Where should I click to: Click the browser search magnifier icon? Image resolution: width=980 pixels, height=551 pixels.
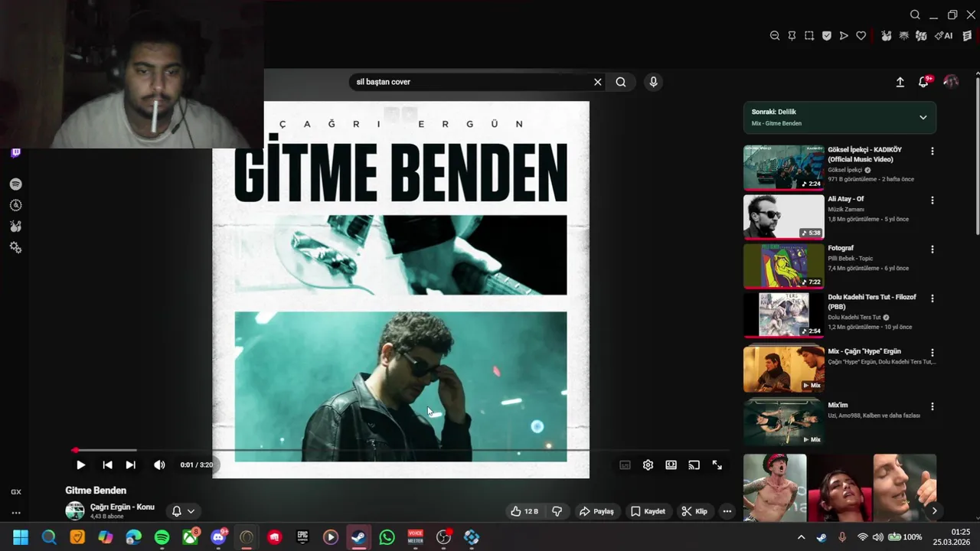[915, 15]
